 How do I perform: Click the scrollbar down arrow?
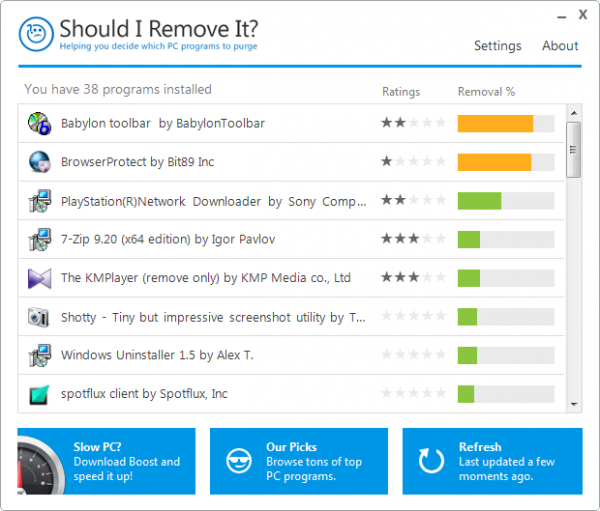click(574, 404)
